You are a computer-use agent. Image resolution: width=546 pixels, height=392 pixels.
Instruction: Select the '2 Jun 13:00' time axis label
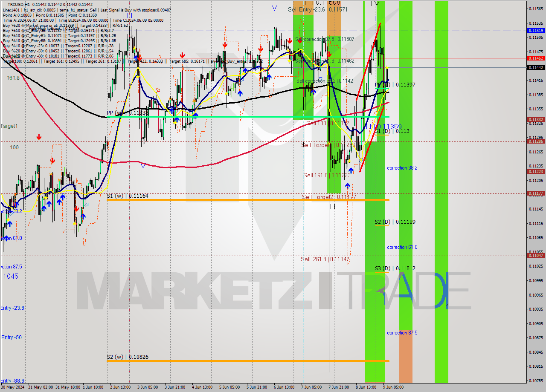[120, 387]
